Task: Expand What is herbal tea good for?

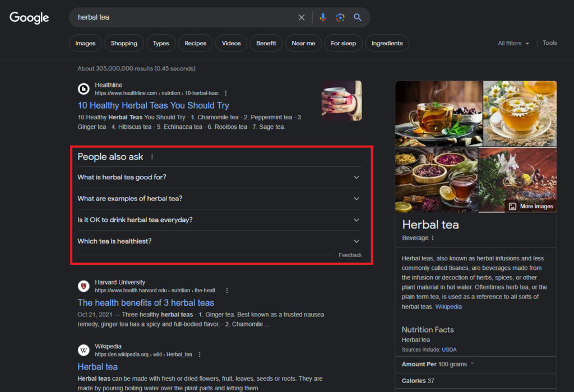Action: click(x=219, y=178)
